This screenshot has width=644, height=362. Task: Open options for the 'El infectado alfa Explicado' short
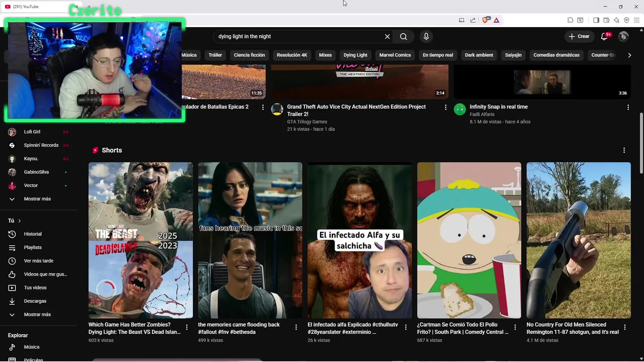406,327
